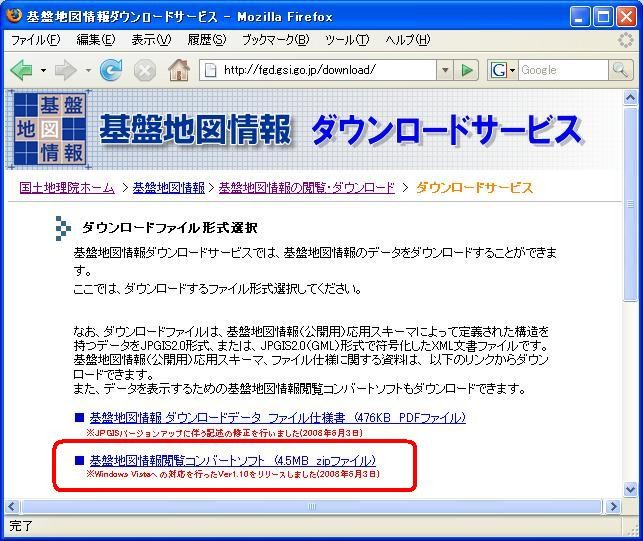Click the vertical scrollbar down arrow

tap(630, 488)
